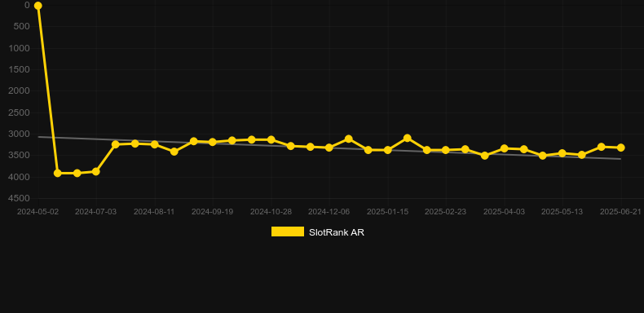Click the 2025-05-13 x-axis date label

[562, 212]
